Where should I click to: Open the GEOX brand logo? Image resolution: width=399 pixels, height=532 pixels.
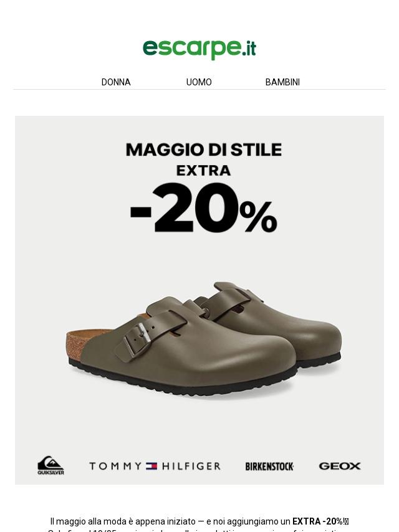(x=340, y=466)
